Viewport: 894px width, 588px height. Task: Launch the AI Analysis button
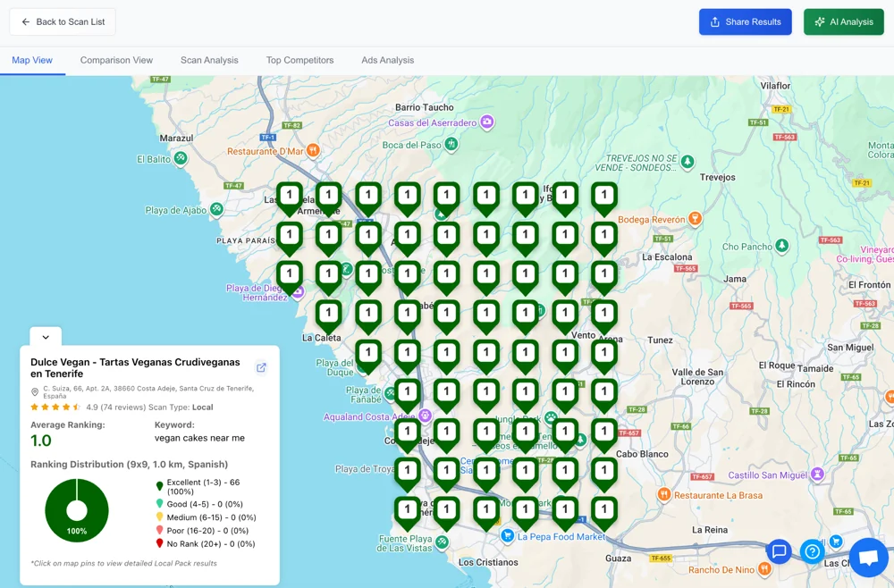pos(843,22)
